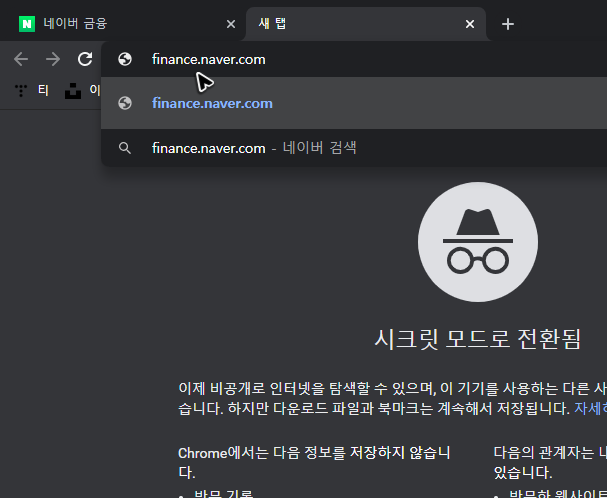Screen dimensions: 607x498
Task: Click the 이제 비공개로 인터넷을 탐색할 paragraph
Action: click(392, 398)
